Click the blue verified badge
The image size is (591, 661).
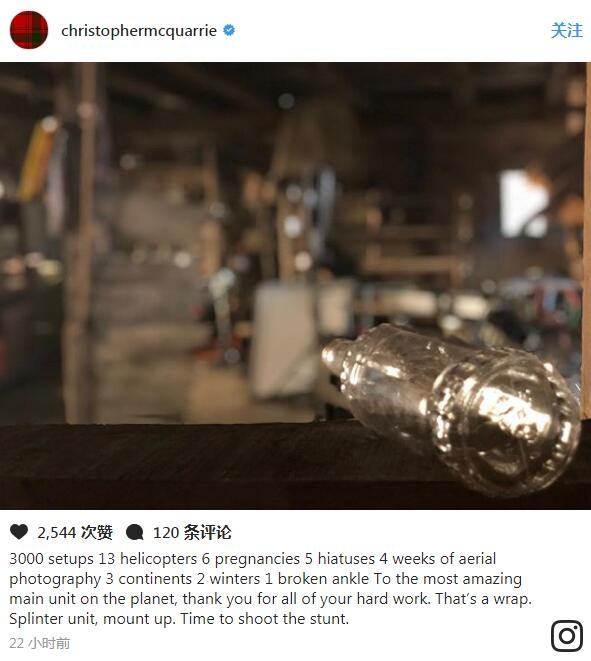click(x=229, y=30)
